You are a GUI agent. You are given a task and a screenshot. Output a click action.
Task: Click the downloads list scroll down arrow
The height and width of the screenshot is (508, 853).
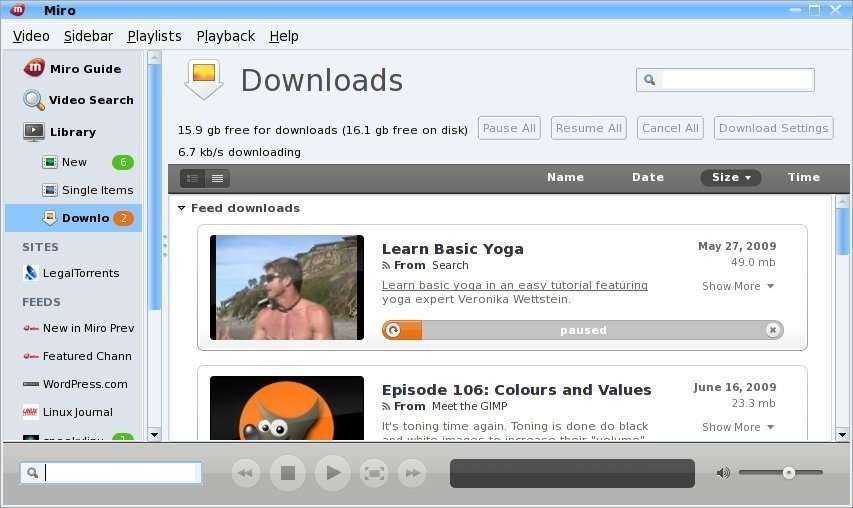click(842, 435)
